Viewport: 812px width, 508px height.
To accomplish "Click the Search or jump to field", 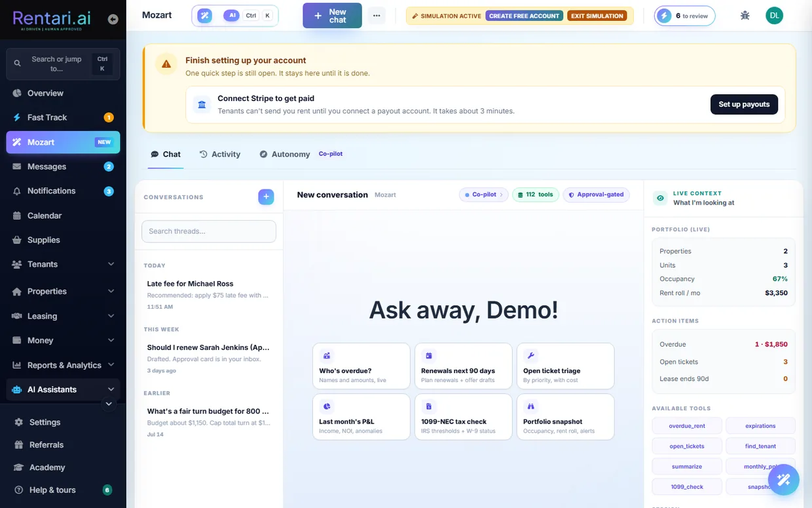I will pyautogui.click(x=63, y=64).
